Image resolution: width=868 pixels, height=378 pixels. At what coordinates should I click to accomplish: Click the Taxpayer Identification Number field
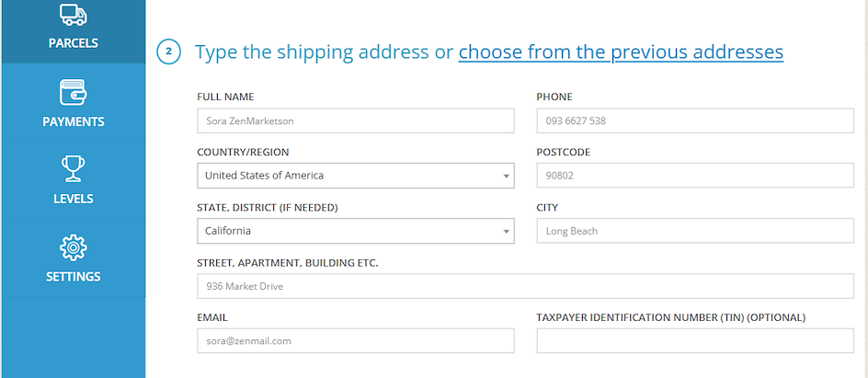click(x=694, y=341)
